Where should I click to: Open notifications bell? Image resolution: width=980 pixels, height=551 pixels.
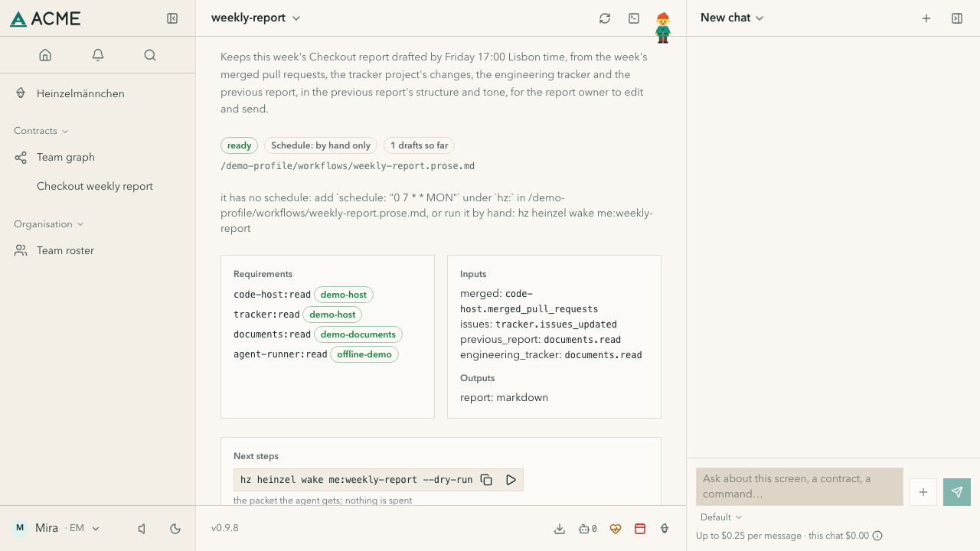coord(98,55)
